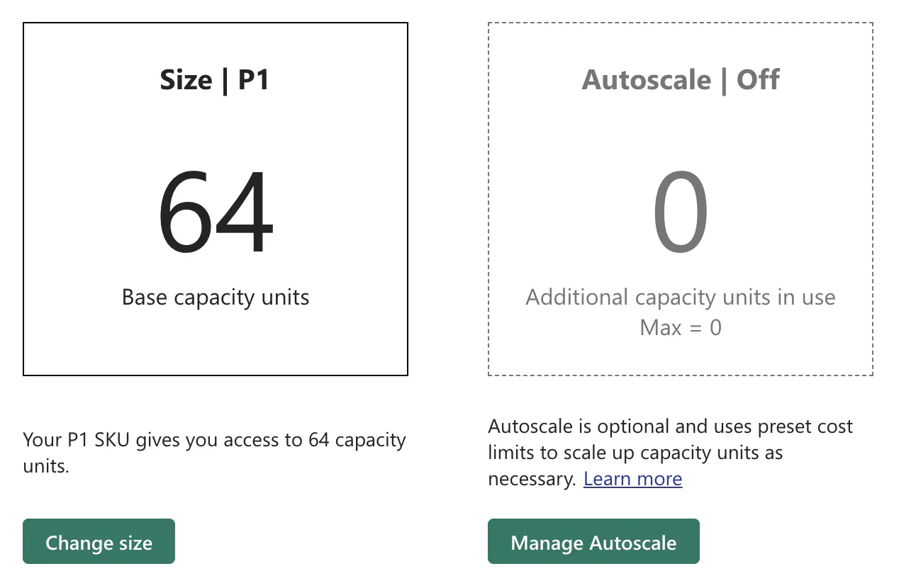
Task: Select the Size | P1 card
Action: (x=215, y=198)
